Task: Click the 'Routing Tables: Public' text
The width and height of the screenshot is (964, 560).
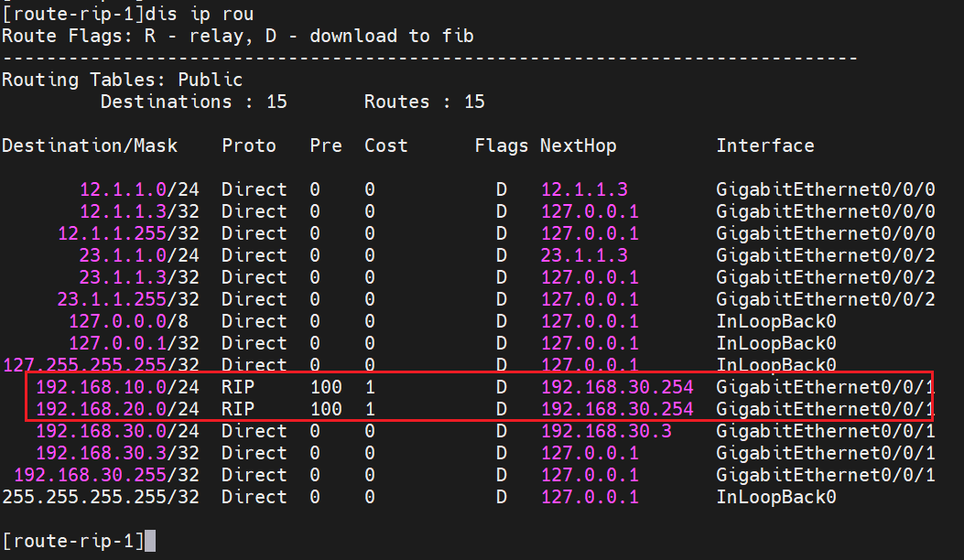Action: [x=122, y=80]
